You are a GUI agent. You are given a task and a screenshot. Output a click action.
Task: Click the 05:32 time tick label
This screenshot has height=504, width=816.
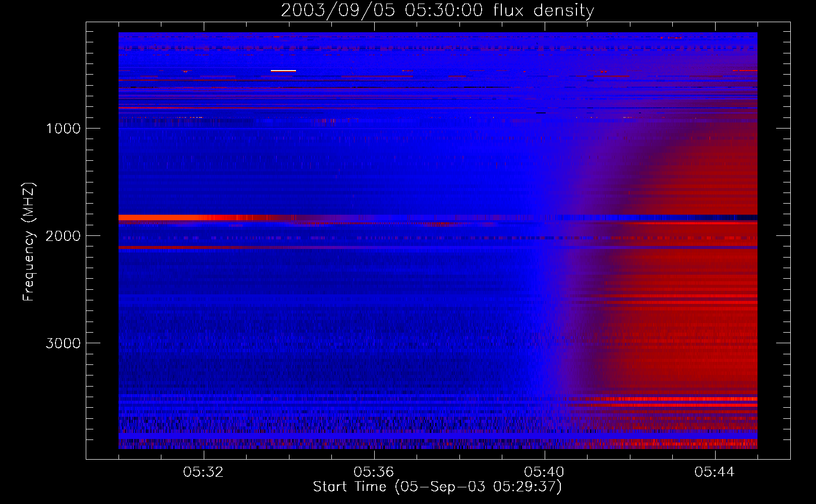pos(204,472)
